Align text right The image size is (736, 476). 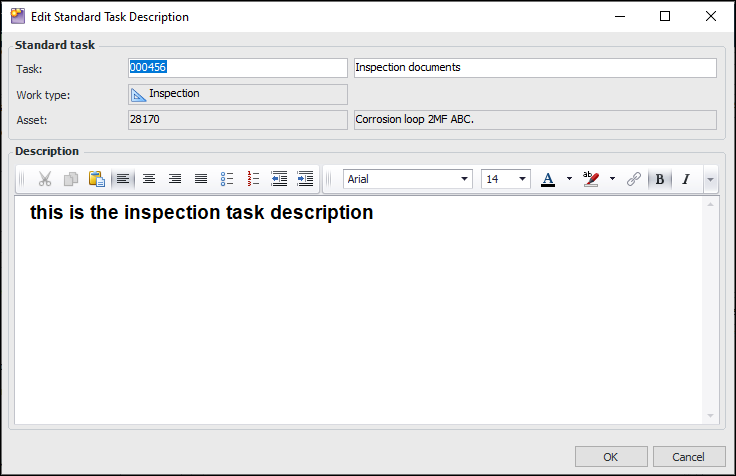point(175,179)
